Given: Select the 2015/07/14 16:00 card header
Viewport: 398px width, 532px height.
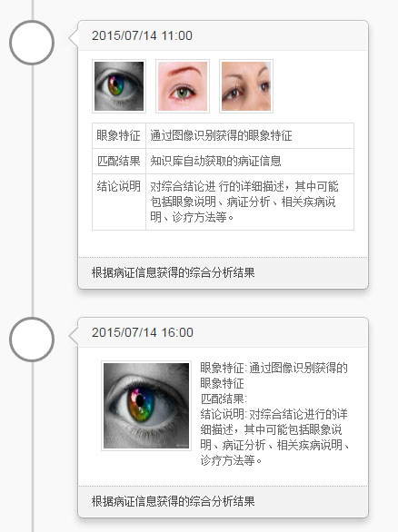Looking at the screenshot, I should click(x=224, y=332).
